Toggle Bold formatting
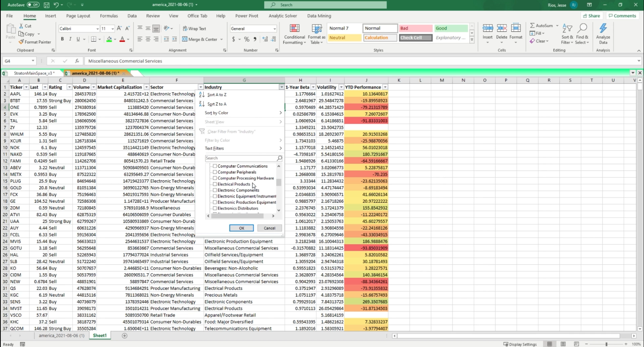Viewport: 644px width, 347px height. (62, 39)
